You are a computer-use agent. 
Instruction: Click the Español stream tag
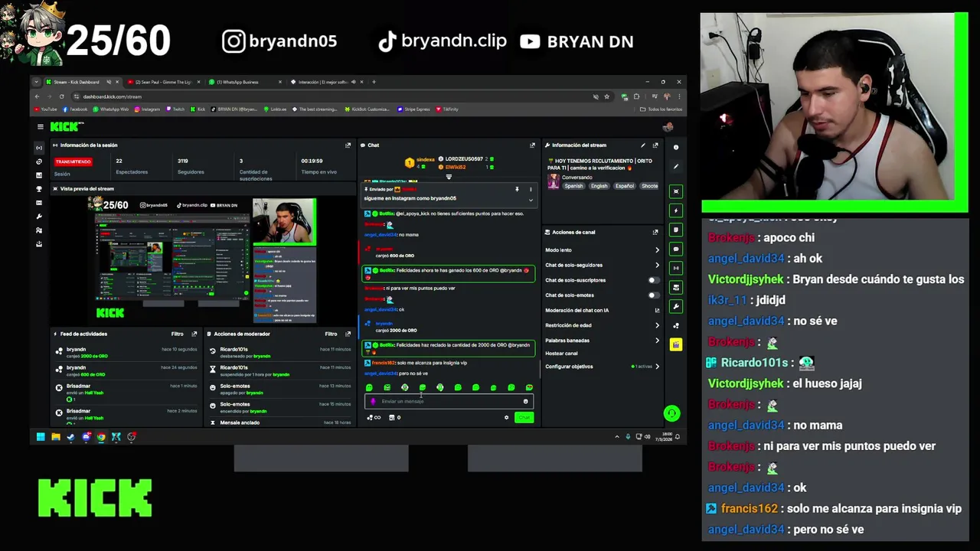click(625, 186)
